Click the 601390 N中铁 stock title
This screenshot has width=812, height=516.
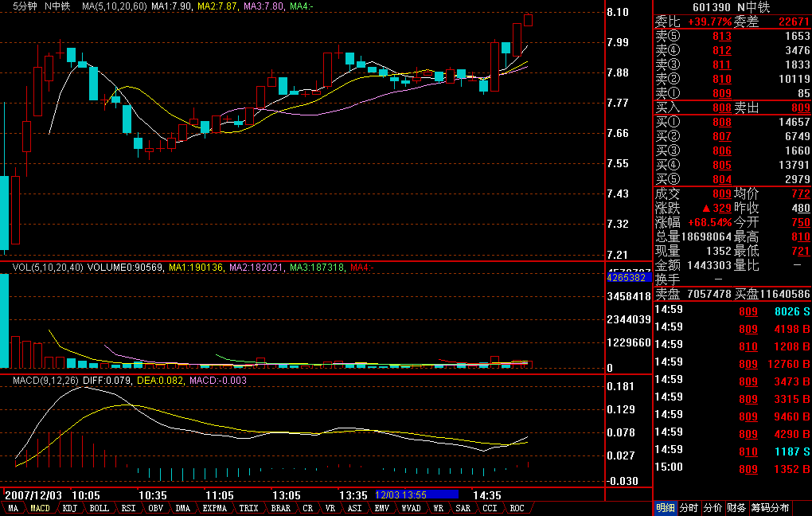pos(731,7)
